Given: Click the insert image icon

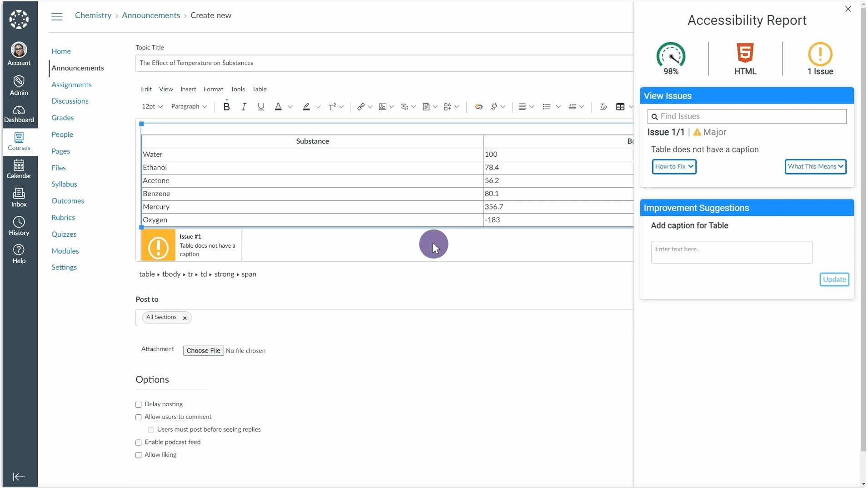Looking at the screenshot, I should pos(383,107).
